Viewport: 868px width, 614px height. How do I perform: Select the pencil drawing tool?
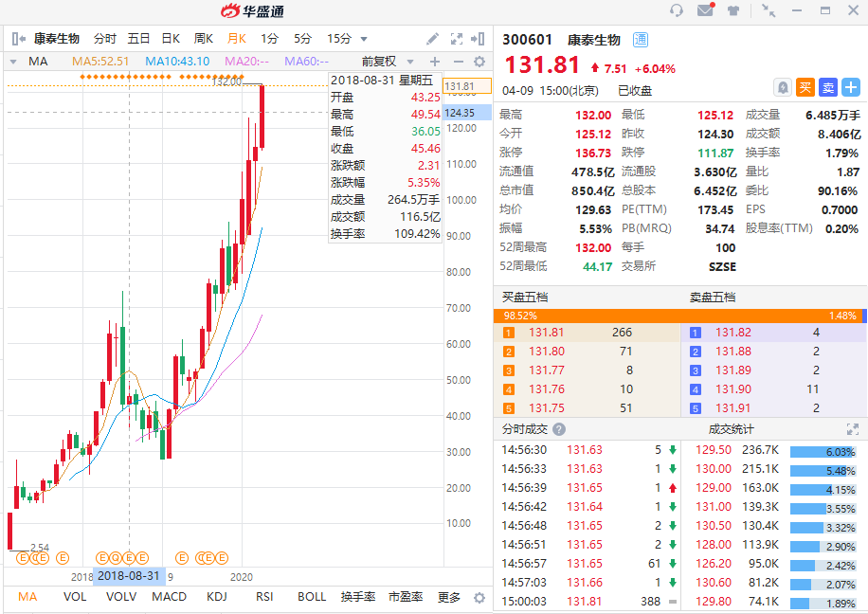432,39
